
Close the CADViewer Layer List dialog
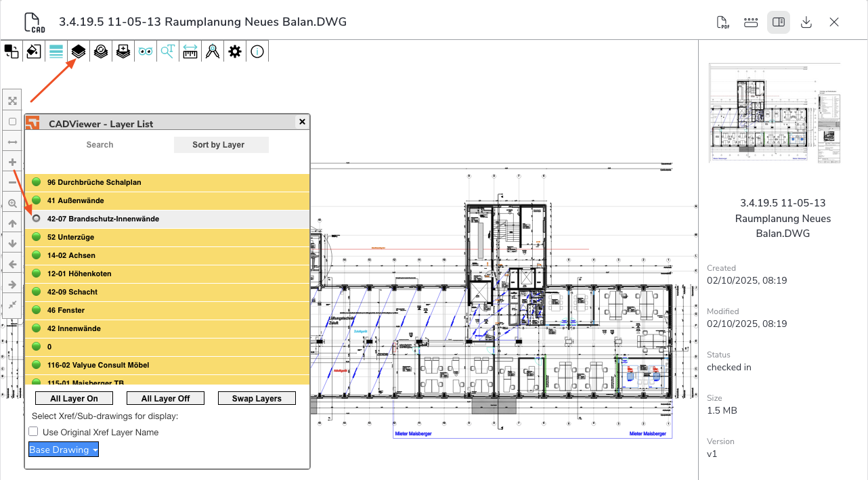click(x=302, y=122)
